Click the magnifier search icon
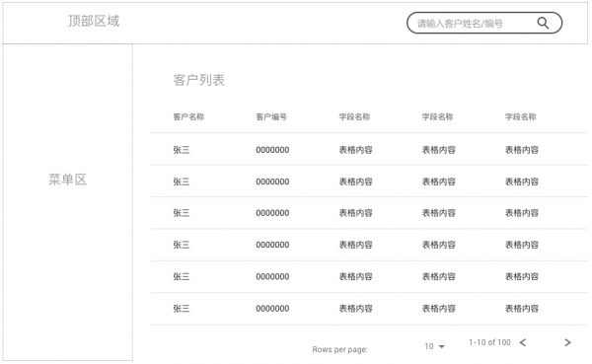This screenshot has width=592, height=364. click(x=543, y=23)
